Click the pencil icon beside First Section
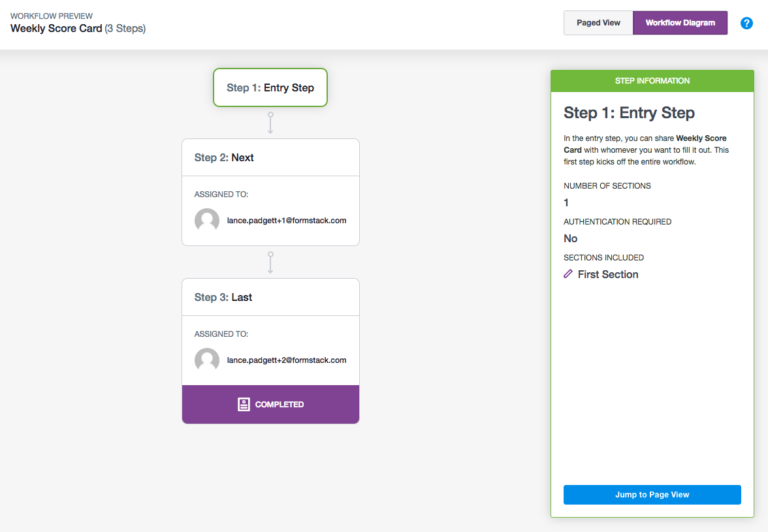The image size is (768, 532). point(568,274)
